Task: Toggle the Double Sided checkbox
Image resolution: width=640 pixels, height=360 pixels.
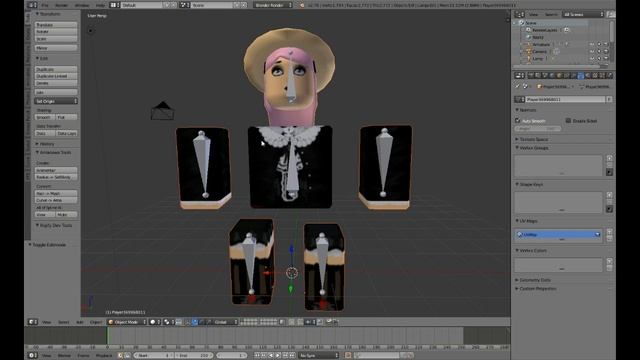Action: tap(568, 121)
